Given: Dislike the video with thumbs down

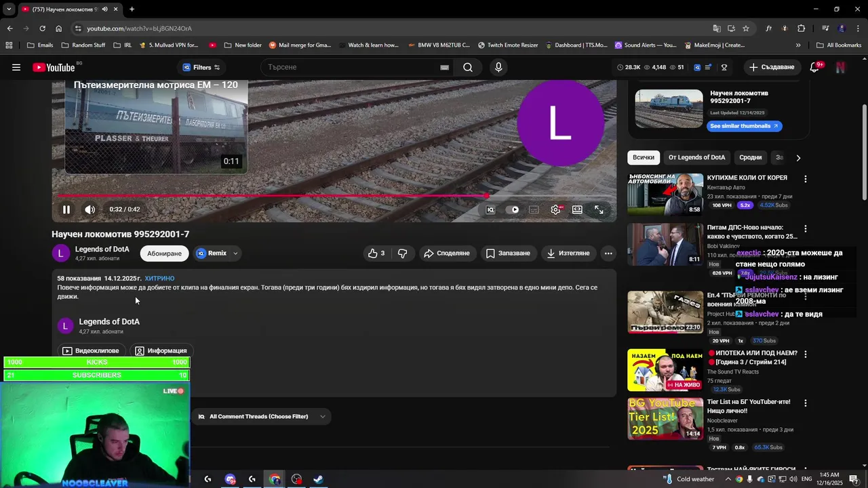Looking at the screenshot, I should pos(403,253).
